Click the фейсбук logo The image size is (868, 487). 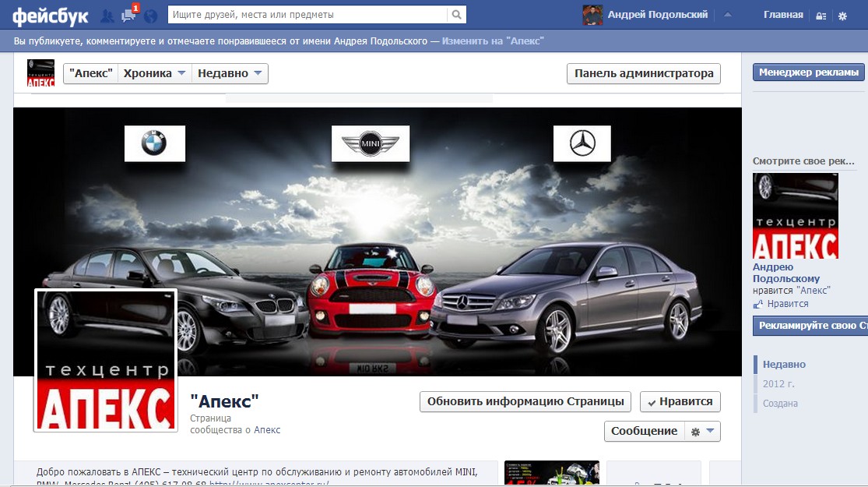[51, 16]
